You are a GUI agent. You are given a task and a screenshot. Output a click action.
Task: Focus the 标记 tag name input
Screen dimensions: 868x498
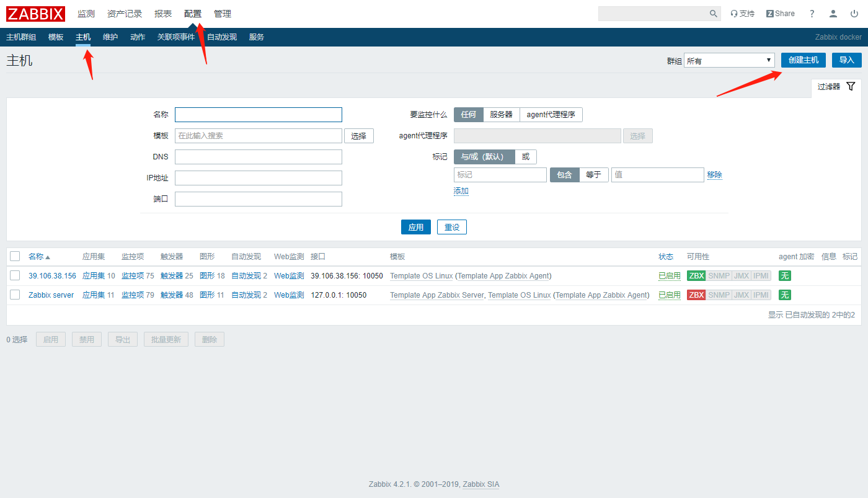500,175
